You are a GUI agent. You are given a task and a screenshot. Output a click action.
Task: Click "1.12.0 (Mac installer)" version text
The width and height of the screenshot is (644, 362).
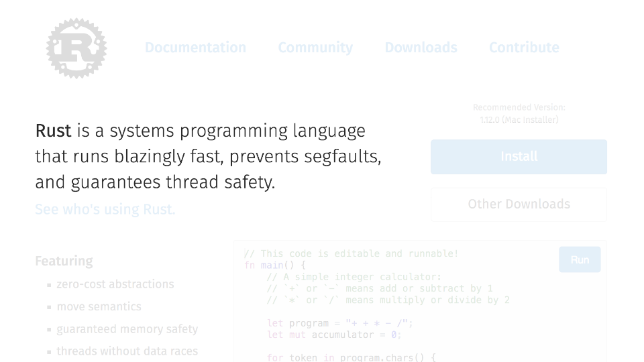519,120
